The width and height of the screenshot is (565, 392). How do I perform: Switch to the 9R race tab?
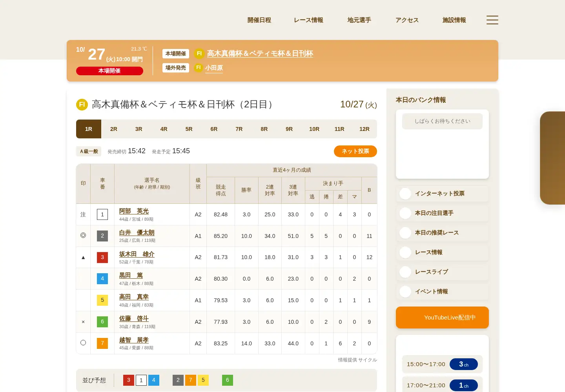pos(289,129)
